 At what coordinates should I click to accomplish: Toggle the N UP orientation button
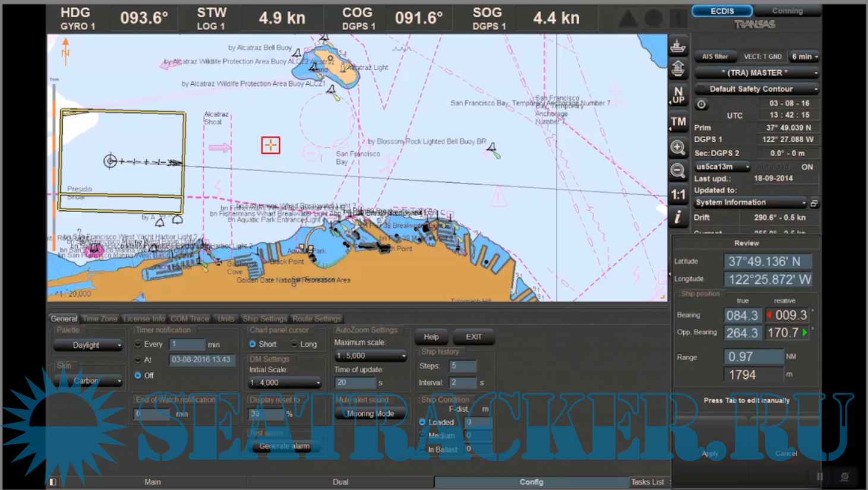click(x=678, y=95)
